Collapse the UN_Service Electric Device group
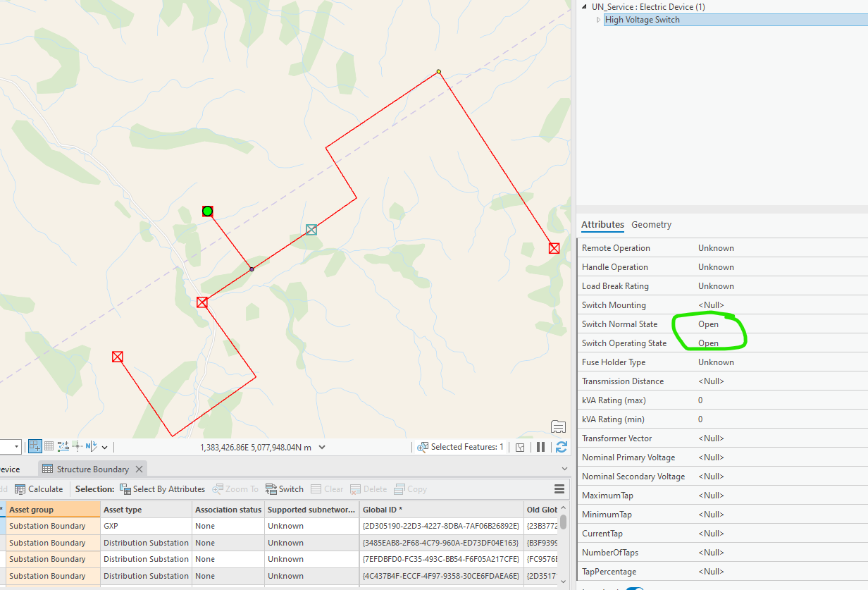The image size is (868, 590). (x=585, y=7)
